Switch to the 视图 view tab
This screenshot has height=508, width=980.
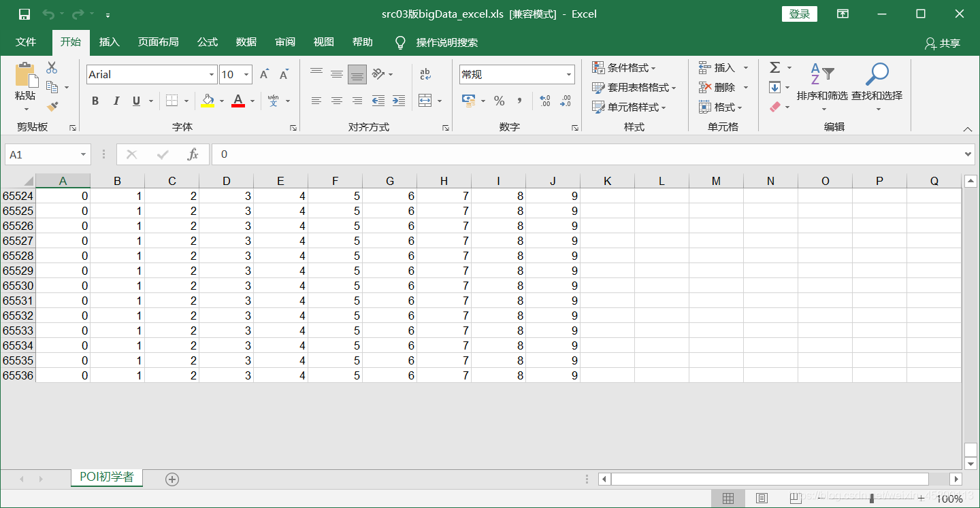(x=324, y=42)
